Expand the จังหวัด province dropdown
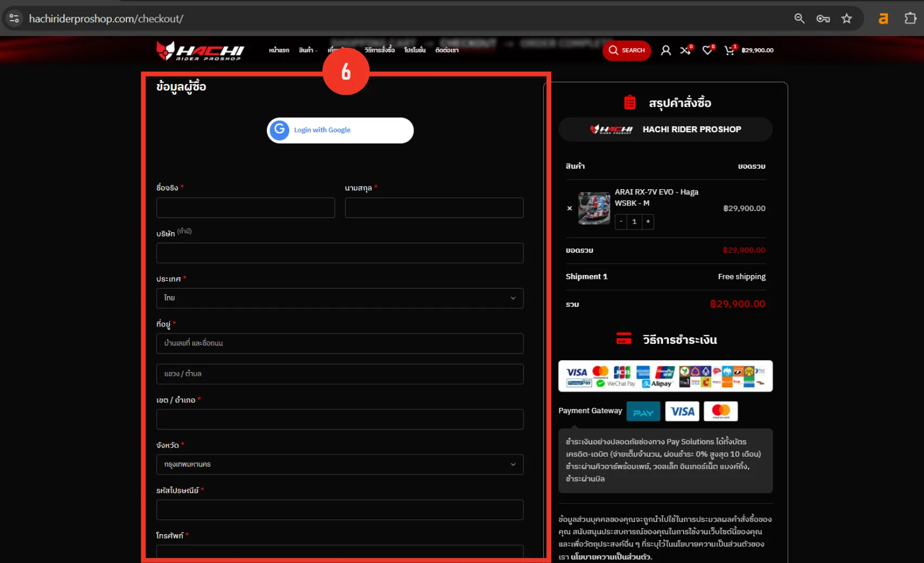 [340, 465]
